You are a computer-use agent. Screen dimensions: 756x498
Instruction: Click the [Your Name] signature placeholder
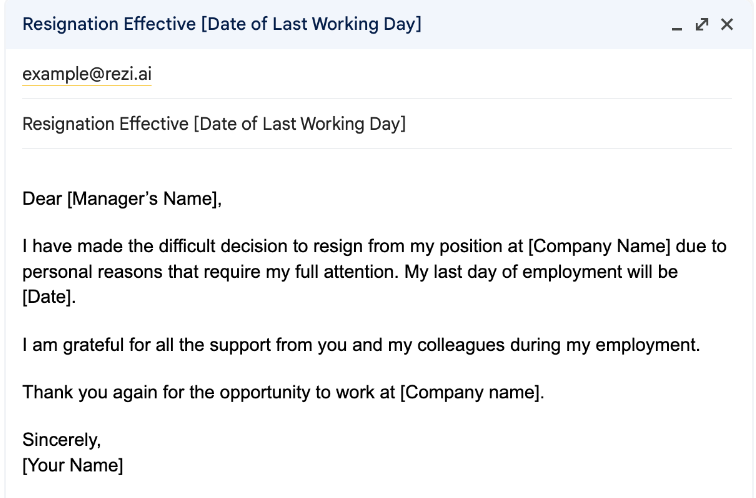[x=72, y=465]
